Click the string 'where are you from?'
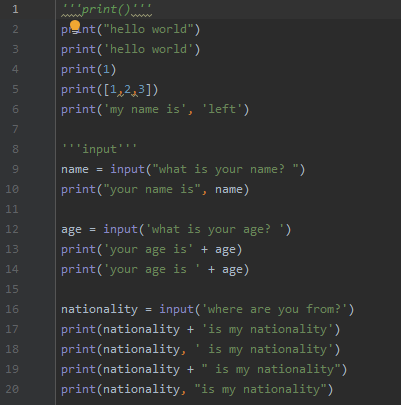Viewport: 401px width, 405px height. [x=274, y=309]
